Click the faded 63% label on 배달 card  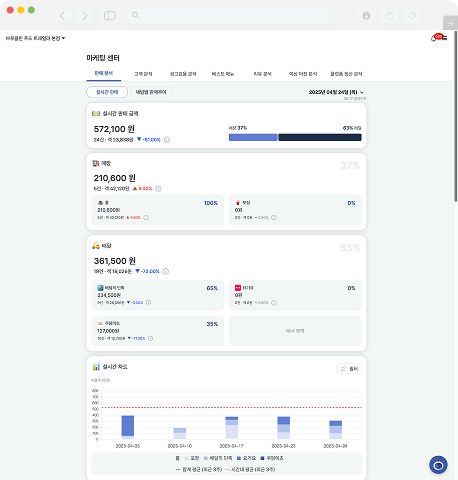pyautogui.click(x=350, y=248)
